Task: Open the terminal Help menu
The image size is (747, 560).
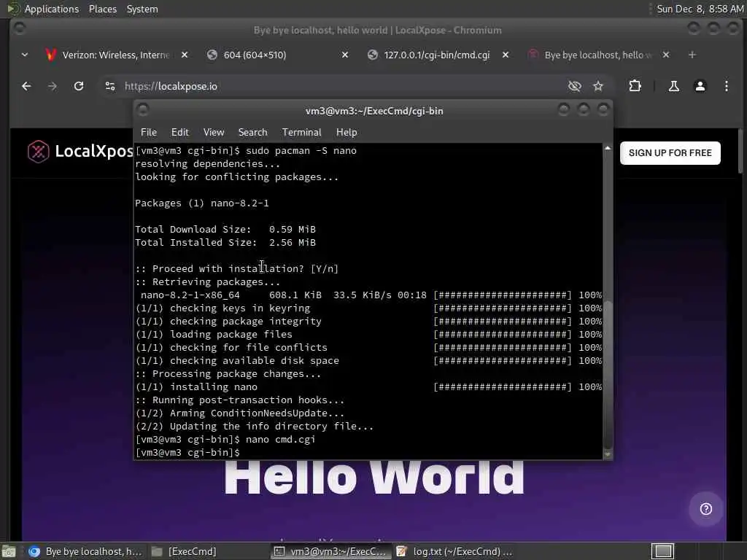Action: click(x=347, y=133)
